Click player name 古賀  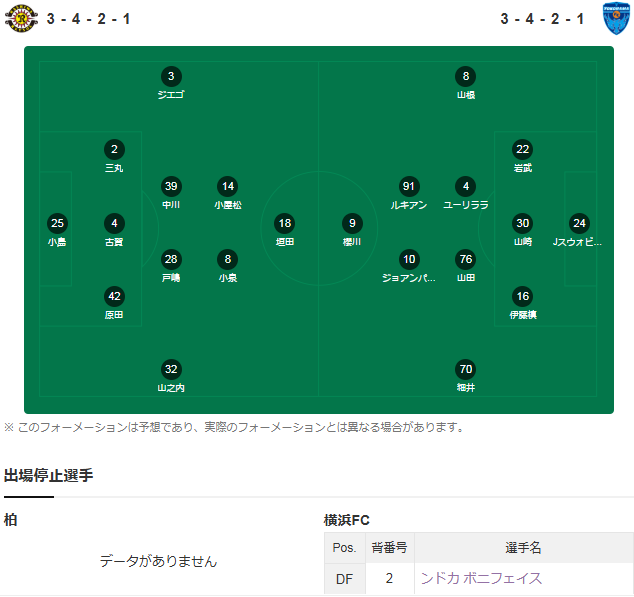tap(114, 242)
